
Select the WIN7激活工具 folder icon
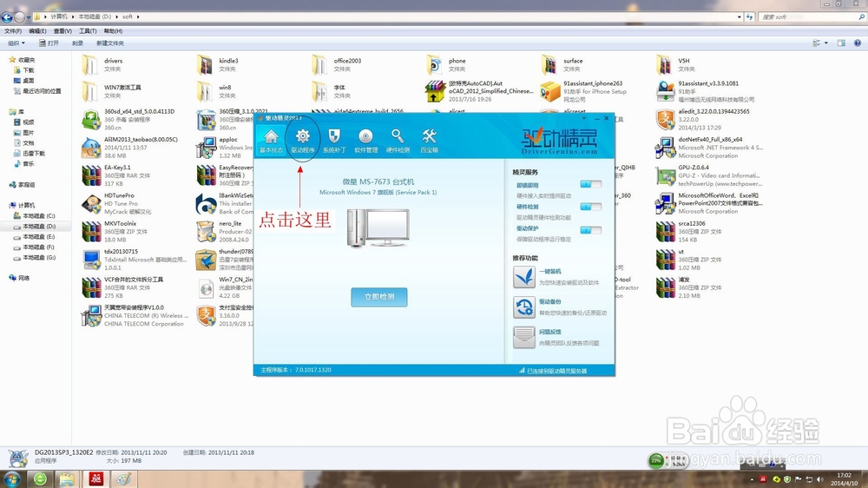pyautogui.click(x=90, y=91)
